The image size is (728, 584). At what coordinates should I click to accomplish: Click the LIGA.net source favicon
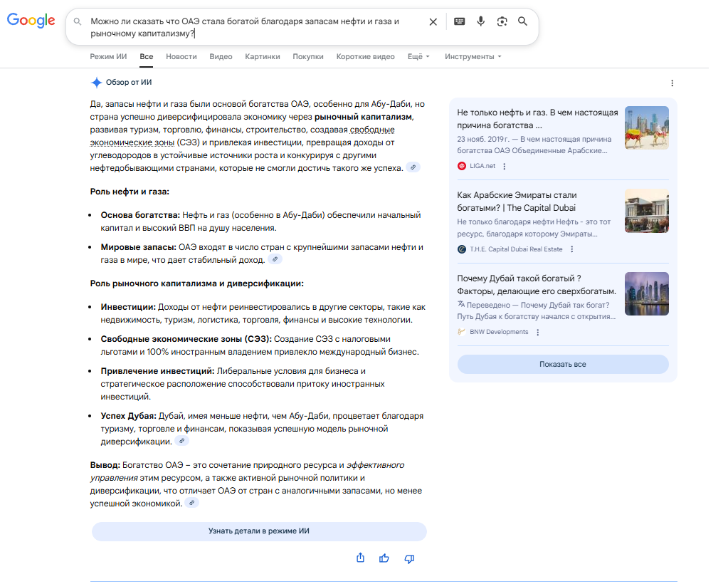[462, 166]
